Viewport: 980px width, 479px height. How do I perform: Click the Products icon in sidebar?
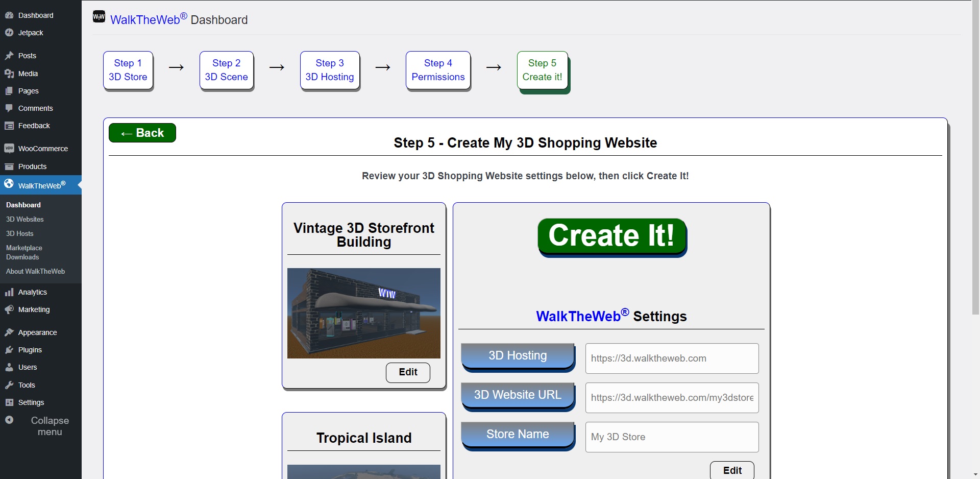9,166
